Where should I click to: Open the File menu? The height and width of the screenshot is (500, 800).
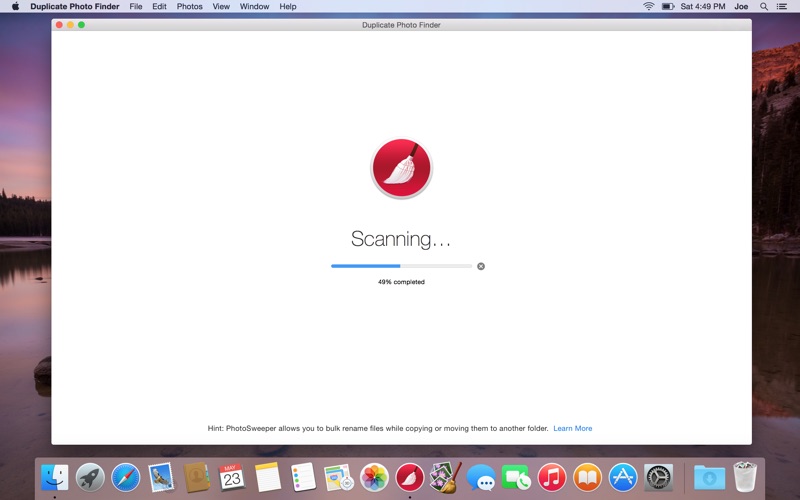136,7
